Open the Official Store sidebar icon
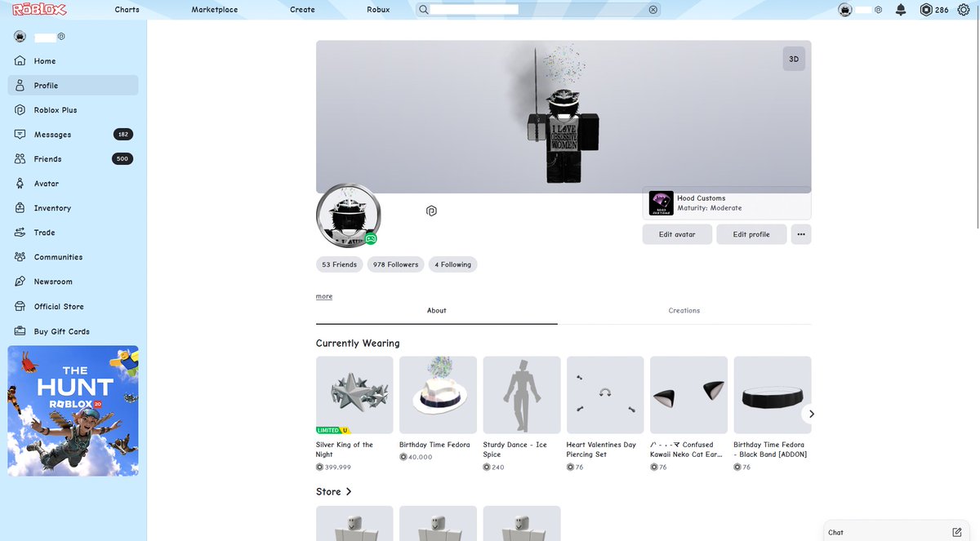980x541 pixels. 20,307
